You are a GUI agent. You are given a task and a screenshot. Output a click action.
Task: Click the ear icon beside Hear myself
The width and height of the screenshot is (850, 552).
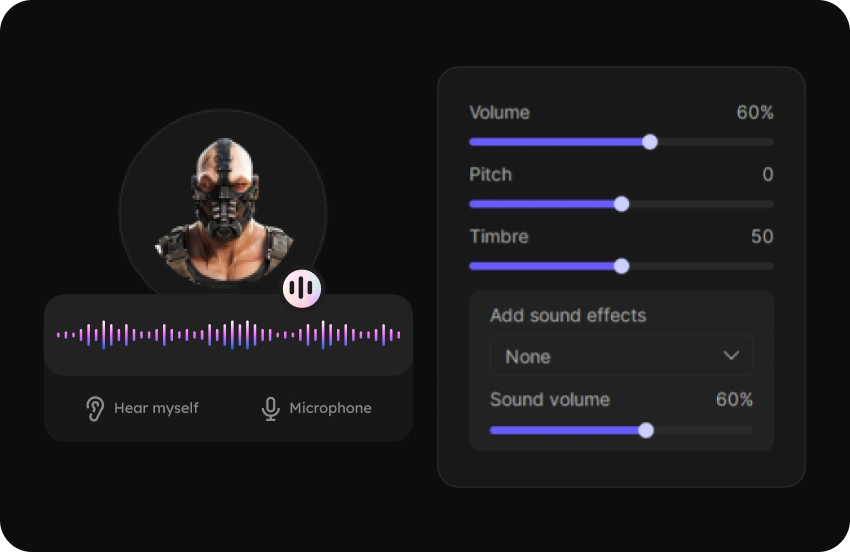click(x=95, y=408)
